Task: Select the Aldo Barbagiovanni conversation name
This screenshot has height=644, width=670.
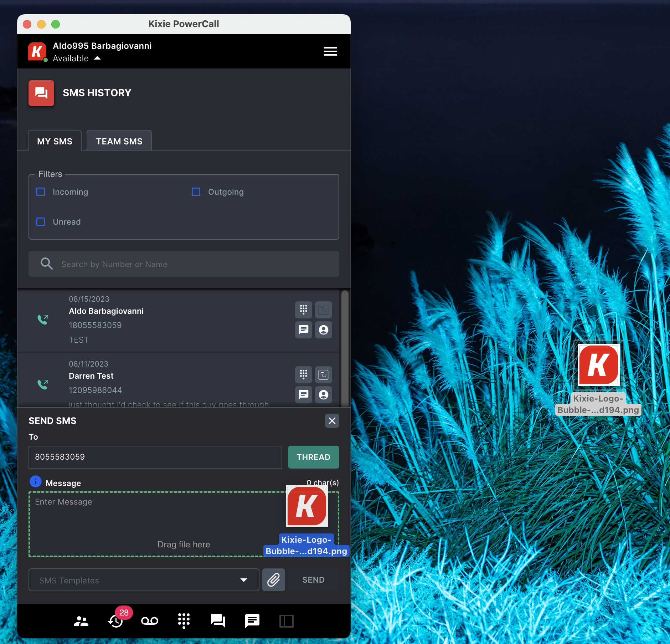Action: click(106, 311)
